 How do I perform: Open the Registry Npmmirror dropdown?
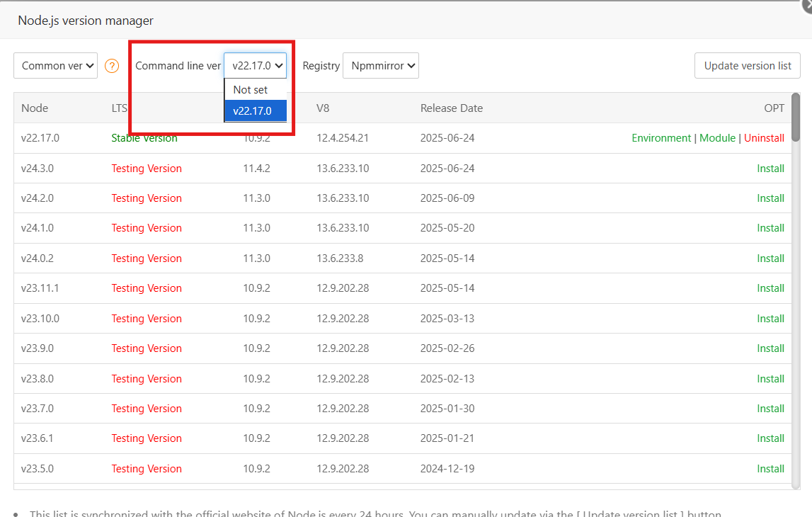point(381,65)
